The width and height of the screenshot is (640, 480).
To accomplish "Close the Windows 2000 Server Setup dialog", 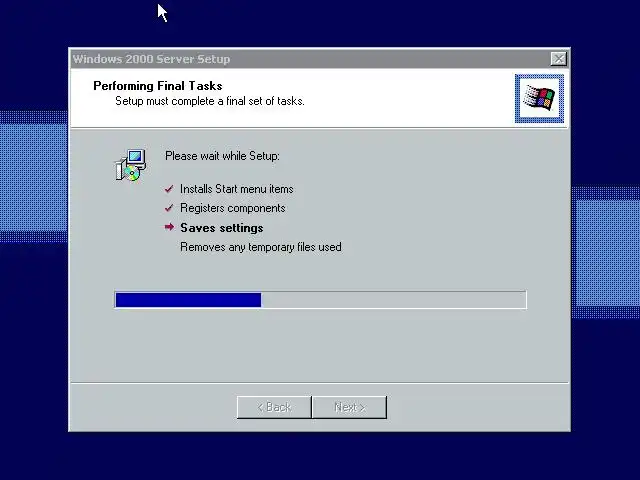I will pos(558,59).
